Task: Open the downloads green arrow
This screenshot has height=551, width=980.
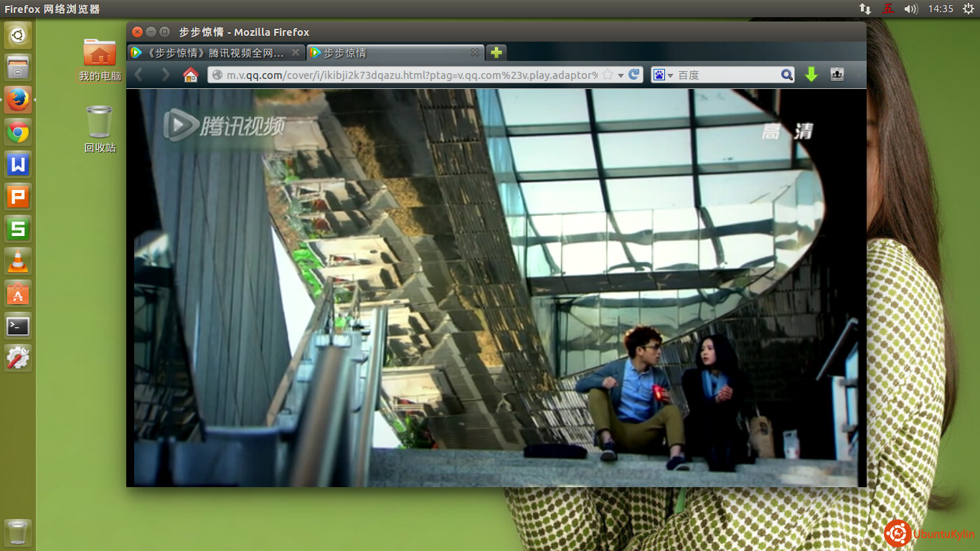Action: click(811, 75)
